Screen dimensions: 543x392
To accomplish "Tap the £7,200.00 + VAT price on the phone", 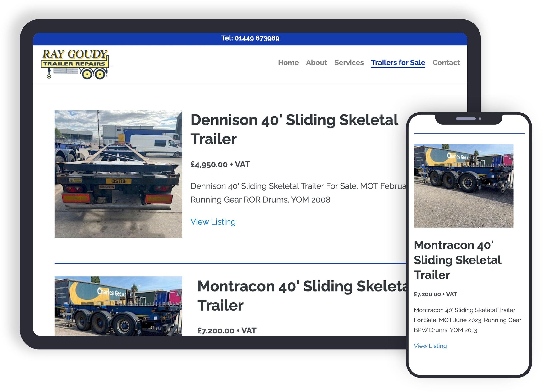I will point(435,294).
